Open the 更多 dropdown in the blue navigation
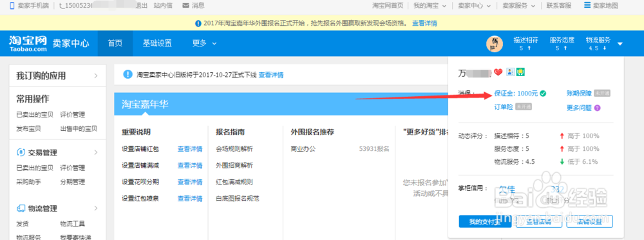The width and height of the screenshot is (644, 240). [x=204, y=43]
